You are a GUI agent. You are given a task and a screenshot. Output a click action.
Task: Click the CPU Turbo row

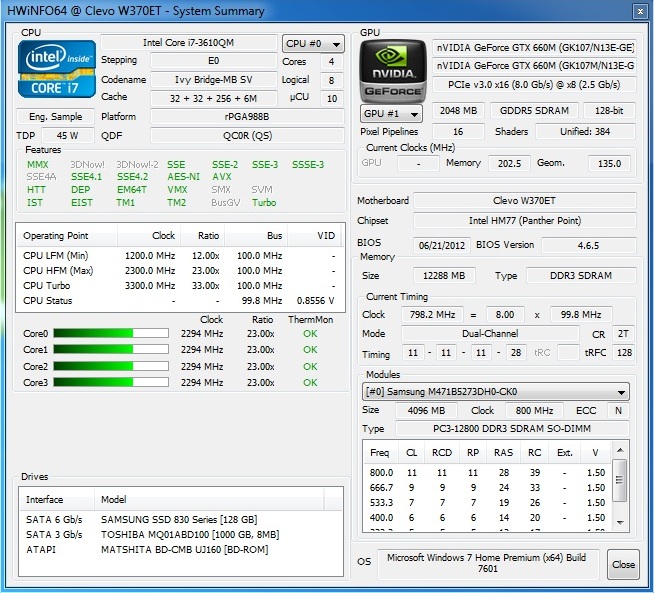click(x=180, y=286)
